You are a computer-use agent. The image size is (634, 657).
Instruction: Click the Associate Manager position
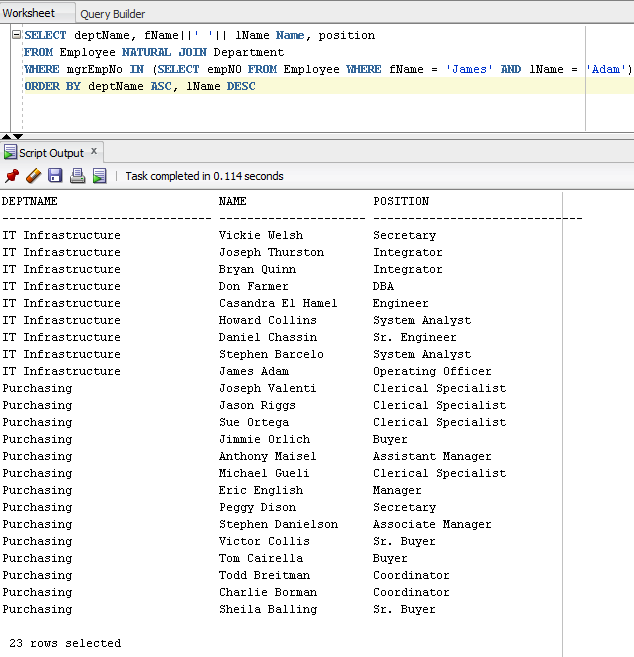click(x=432, y=524)
